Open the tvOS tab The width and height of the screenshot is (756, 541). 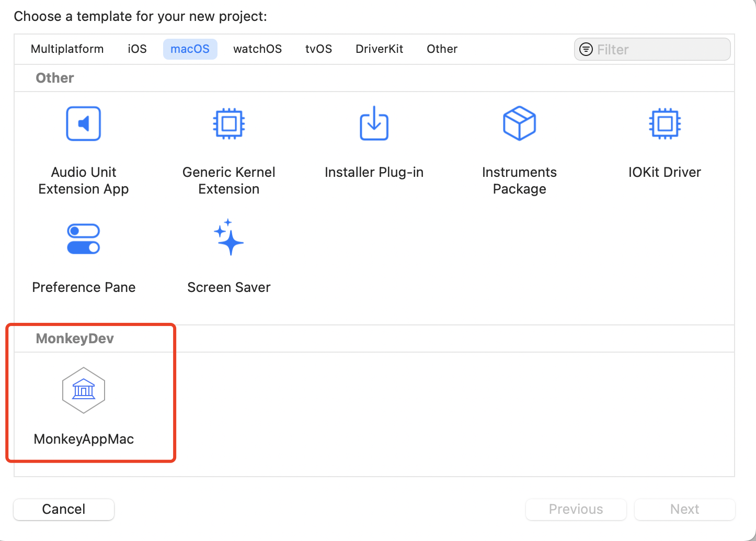coord(318,49)
